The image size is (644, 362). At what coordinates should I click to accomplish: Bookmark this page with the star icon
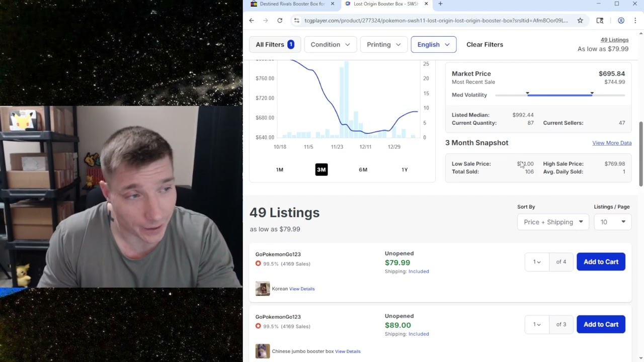[x=580, y=21]
